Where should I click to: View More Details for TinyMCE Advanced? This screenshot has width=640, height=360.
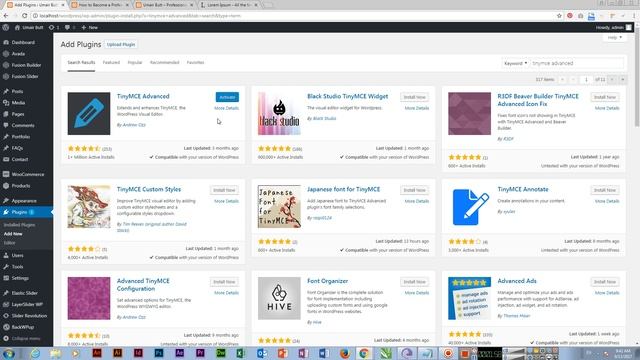click(x=226, y=108)
